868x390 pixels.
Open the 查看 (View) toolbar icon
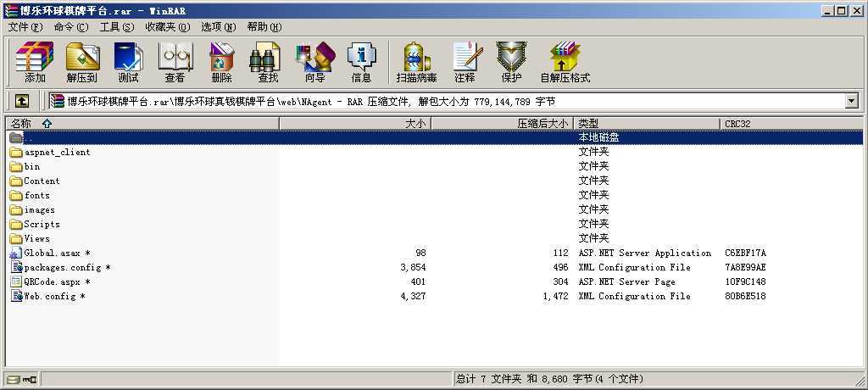175,63
